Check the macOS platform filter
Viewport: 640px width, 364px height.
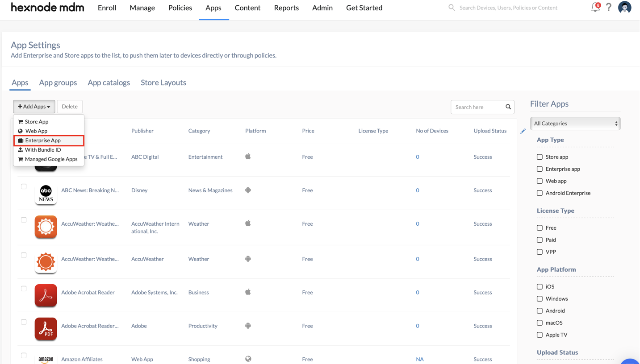[x=540, y=323]
